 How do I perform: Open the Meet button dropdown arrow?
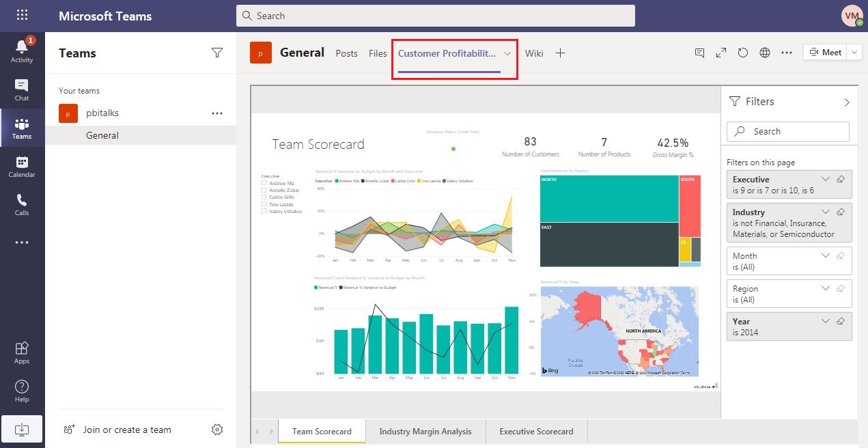click(x=854, y=51)
